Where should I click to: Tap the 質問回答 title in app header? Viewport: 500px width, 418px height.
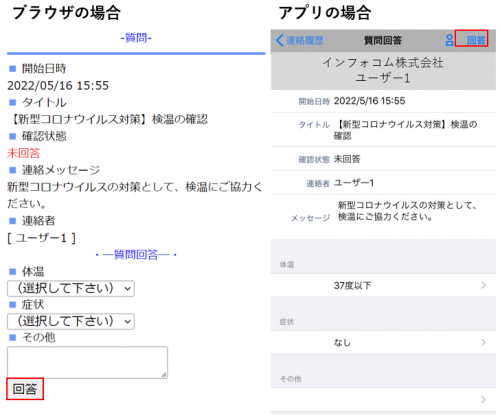(x=383, y=40)
